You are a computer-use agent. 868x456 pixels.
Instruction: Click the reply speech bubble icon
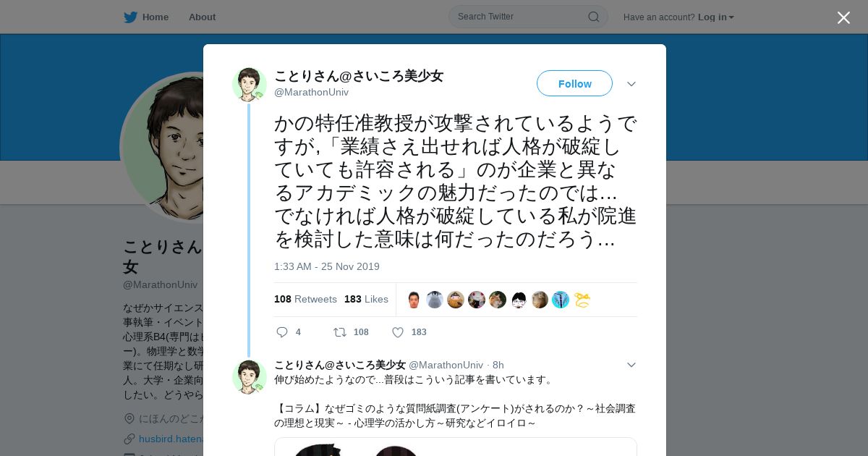tap(282, 332)
